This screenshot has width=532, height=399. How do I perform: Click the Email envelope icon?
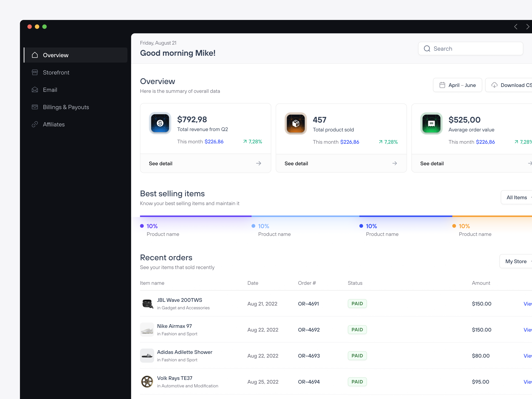(x=35, y=90)
